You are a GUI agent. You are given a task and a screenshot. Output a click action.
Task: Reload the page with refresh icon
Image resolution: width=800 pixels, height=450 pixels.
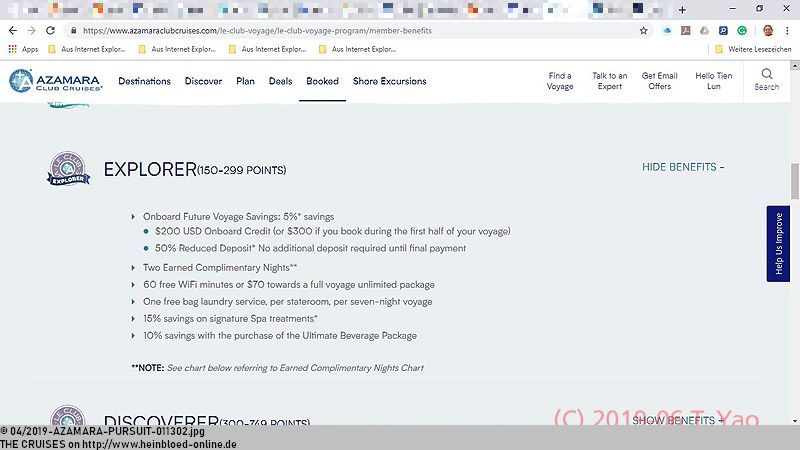50,31
